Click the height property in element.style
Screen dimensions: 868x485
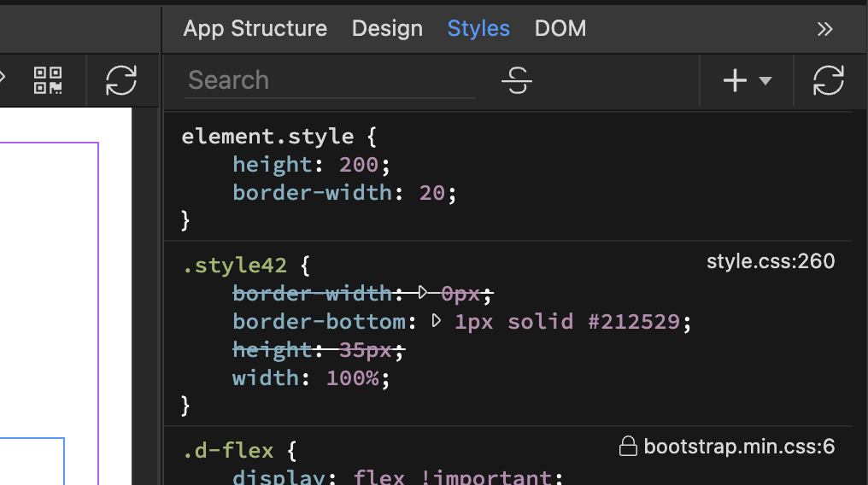(x=273, y=165)
